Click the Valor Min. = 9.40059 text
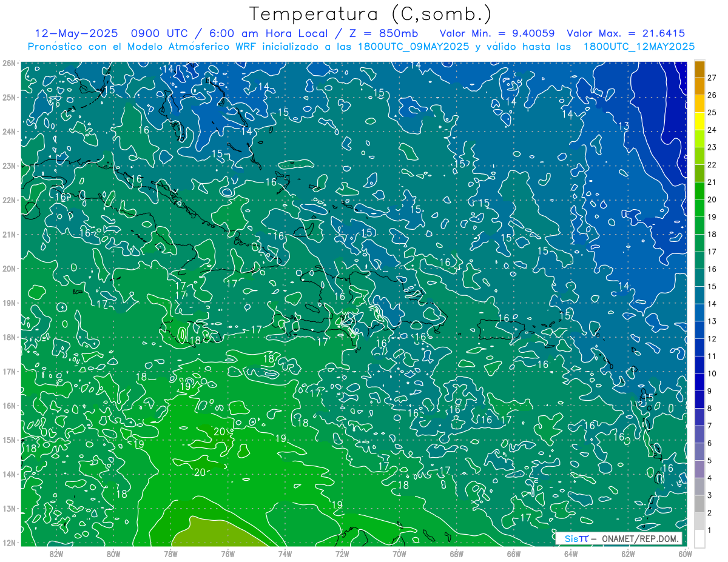 497,33
